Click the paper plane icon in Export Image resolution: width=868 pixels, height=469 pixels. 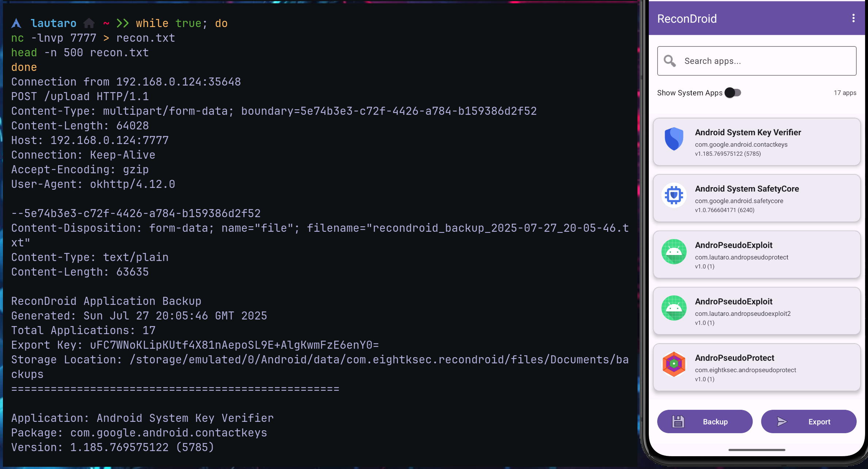782,421
